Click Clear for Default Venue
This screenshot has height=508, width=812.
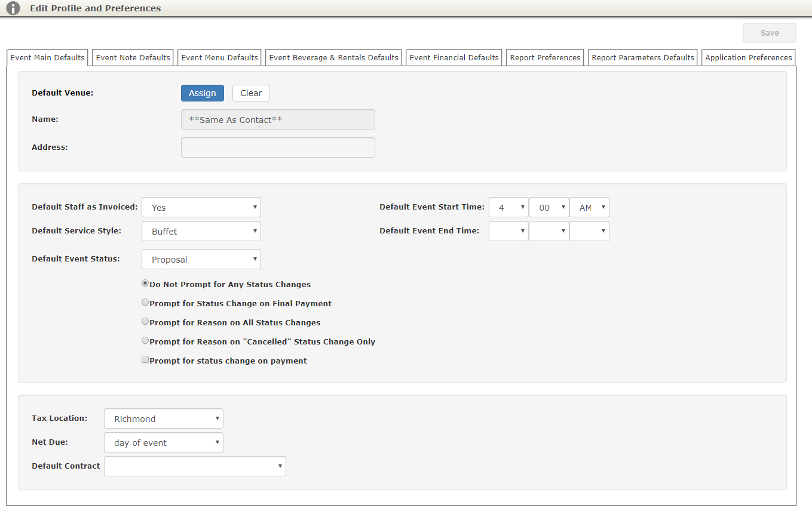(251, 93)
